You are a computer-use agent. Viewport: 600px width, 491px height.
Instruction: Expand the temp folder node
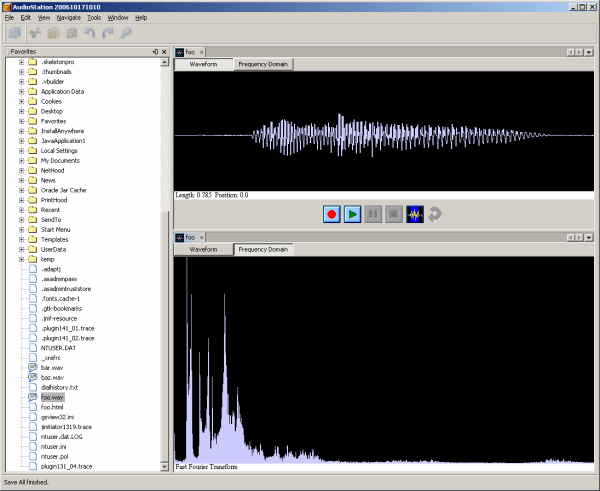coord(22,259)
